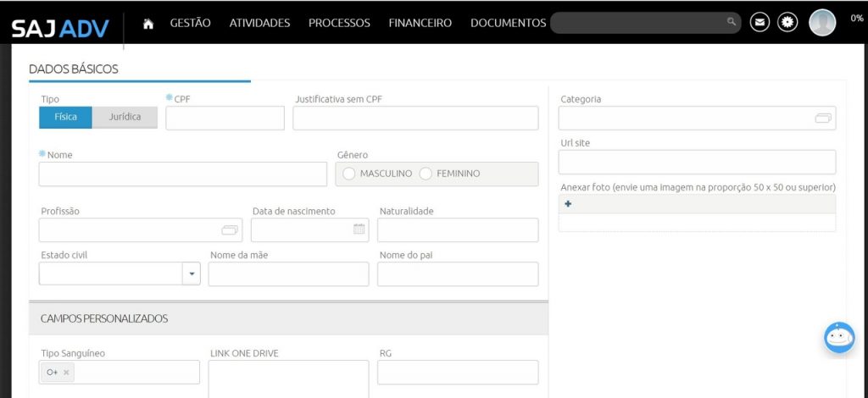Click the search magnifier icon
The width and height of the screenshot is (868, 398).
pos(732,21)
